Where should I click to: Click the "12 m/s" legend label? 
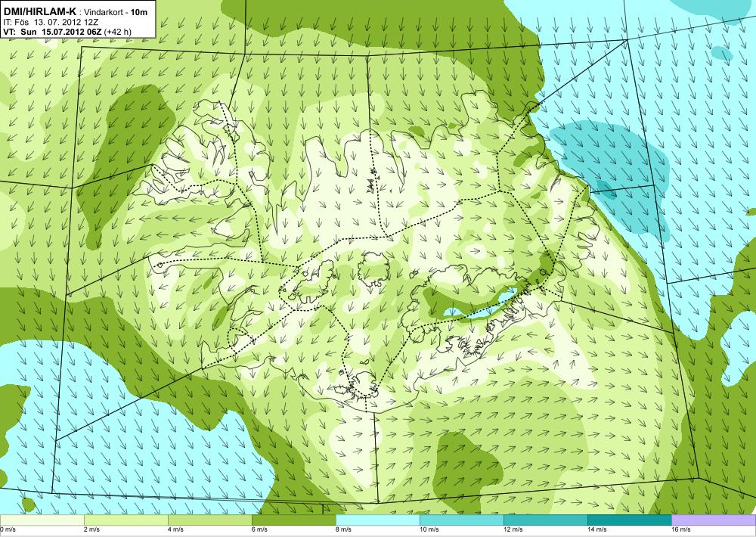click(x=513, y=529)
